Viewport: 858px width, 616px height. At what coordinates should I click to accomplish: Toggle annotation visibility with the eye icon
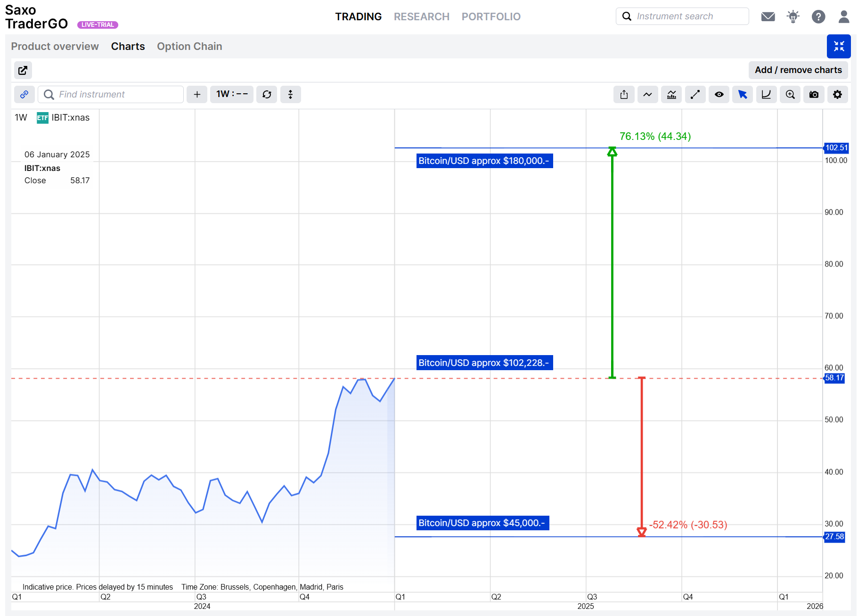coord(719,95)
